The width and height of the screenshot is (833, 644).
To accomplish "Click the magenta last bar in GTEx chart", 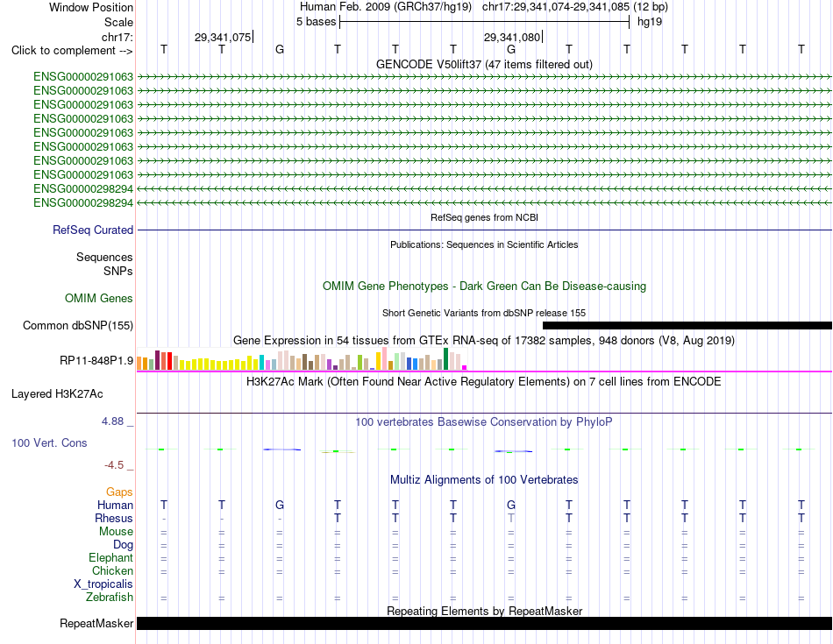I will tap(465, 367).
